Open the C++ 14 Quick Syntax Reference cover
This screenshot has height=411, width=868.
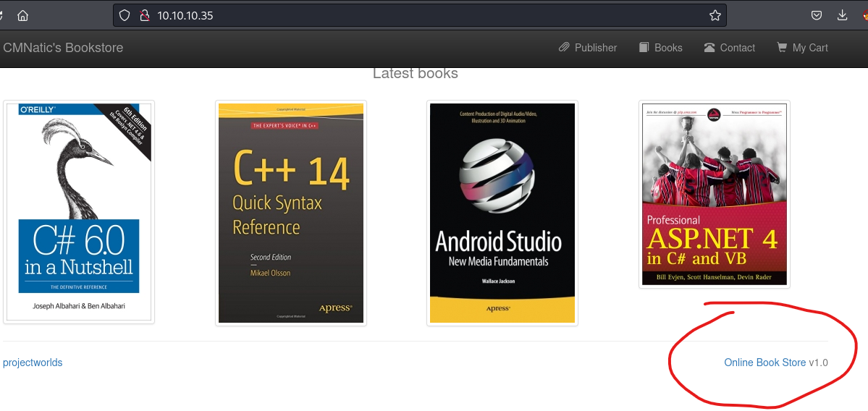click(x=290, y=213)
